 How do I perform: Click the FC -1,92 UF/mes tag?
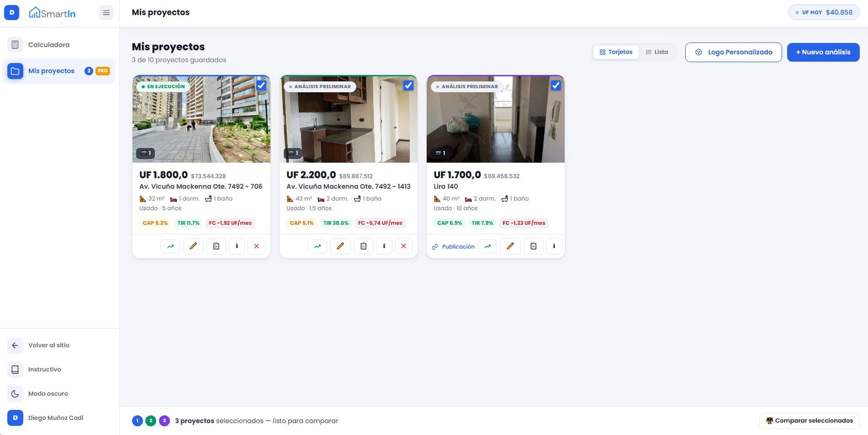230,223
